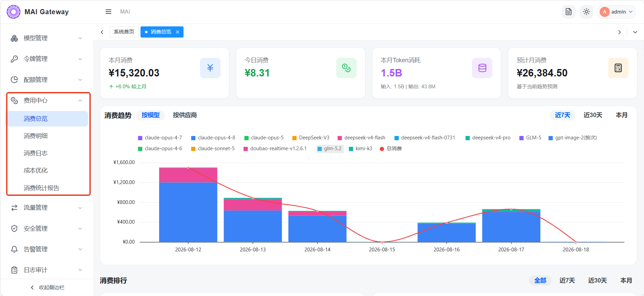
Task: Expand the 日志审计 menu chevron
Action: coord(80,270)
